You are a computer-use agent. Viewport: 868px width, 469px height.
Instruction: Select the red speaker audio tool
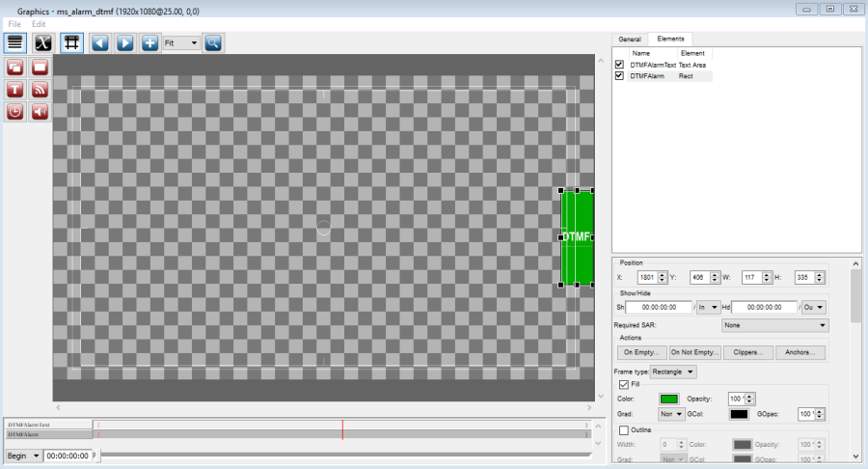(x=40, y=112)
